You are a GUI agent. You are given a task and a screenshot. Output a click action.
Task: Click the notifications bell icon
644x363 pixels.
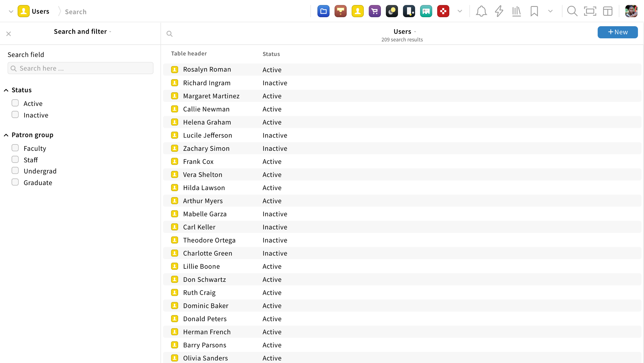pyautogui.click(x=481, y=11)
